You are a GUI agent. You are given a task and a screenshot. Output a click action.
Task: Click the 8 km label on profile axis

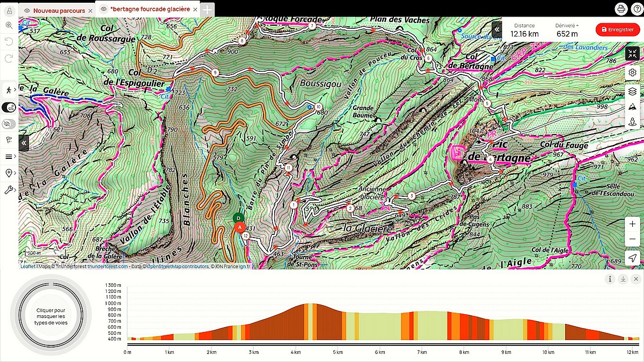point(464,352)
